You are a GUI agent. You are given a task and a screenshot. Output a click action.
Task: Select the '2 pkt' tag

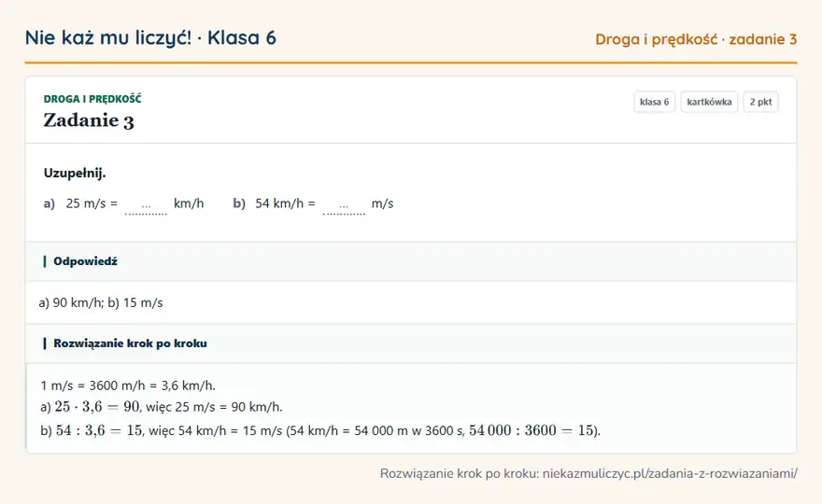click(760, 102)
